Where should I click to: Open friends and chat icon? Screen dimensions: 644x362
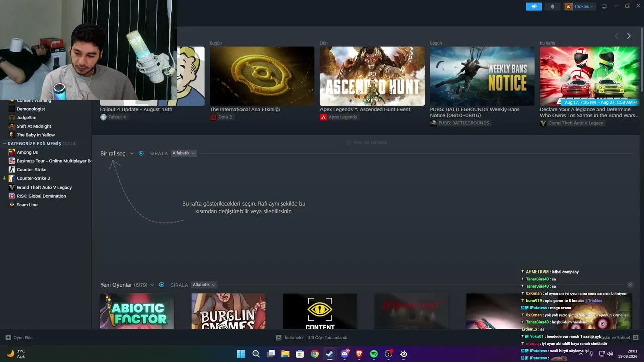pyautogui.click(x=636, y=338)
